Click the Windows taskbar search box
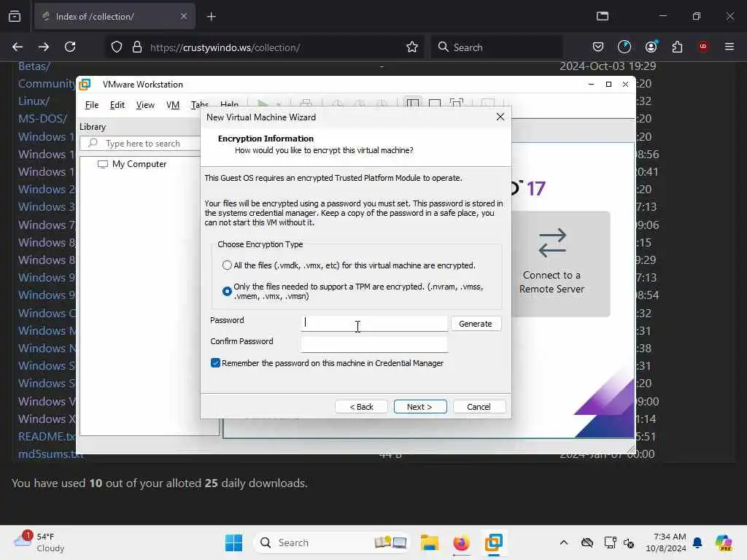Image resolution: width=747 pixels, height=560 pixels. (332, 542)
